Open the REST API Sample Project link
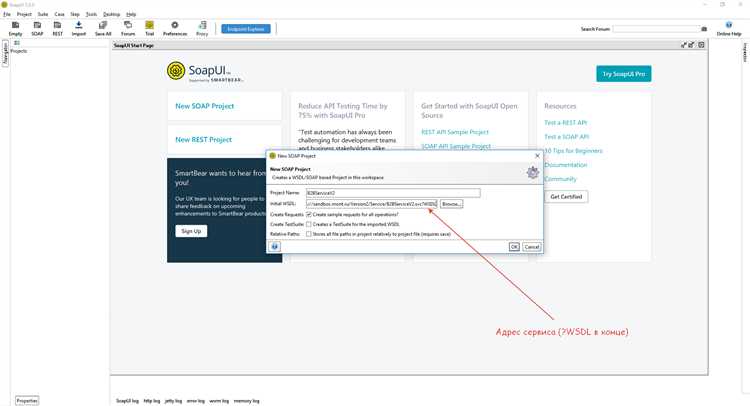This screenshot has height=406, width=750. click(455, 132)
